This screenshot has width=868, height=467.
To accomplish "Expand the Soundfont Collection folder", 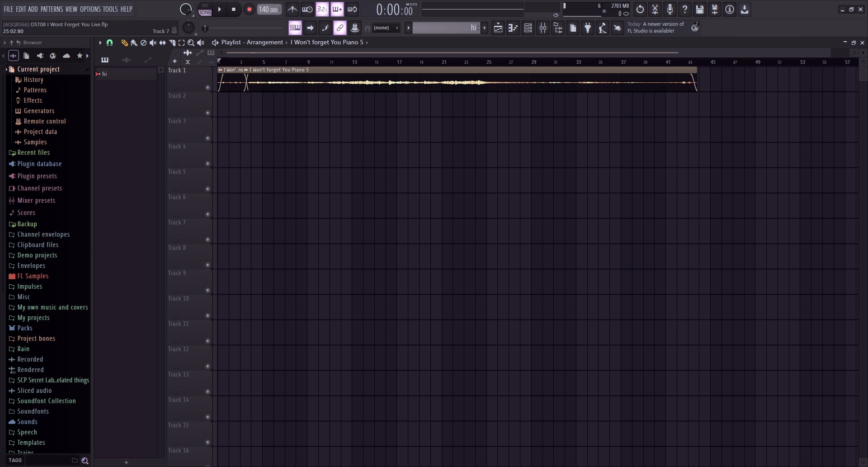I will tap(46, 401).
